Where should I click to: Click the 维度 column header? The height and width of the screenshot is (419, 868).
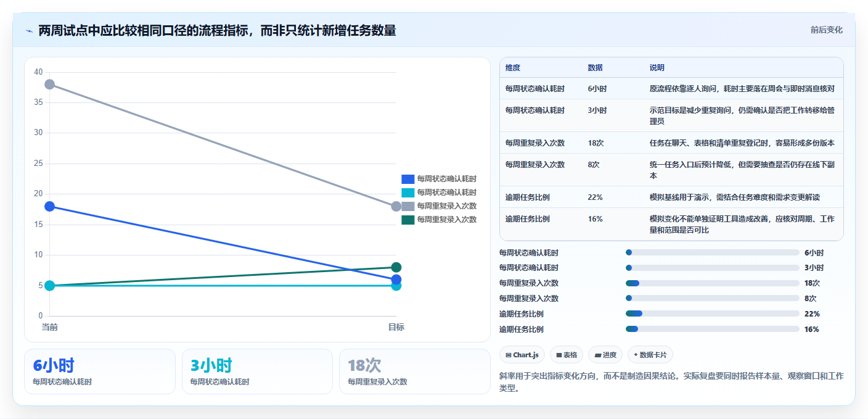[513, 68]
